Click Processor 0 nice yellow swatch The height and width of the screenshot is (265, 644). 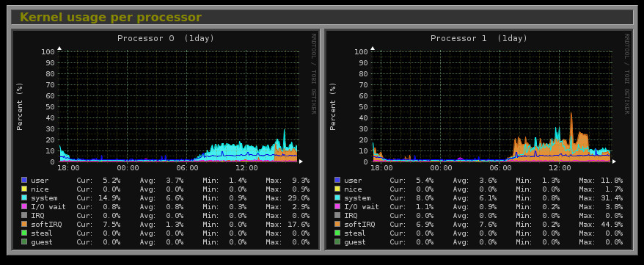24,189
